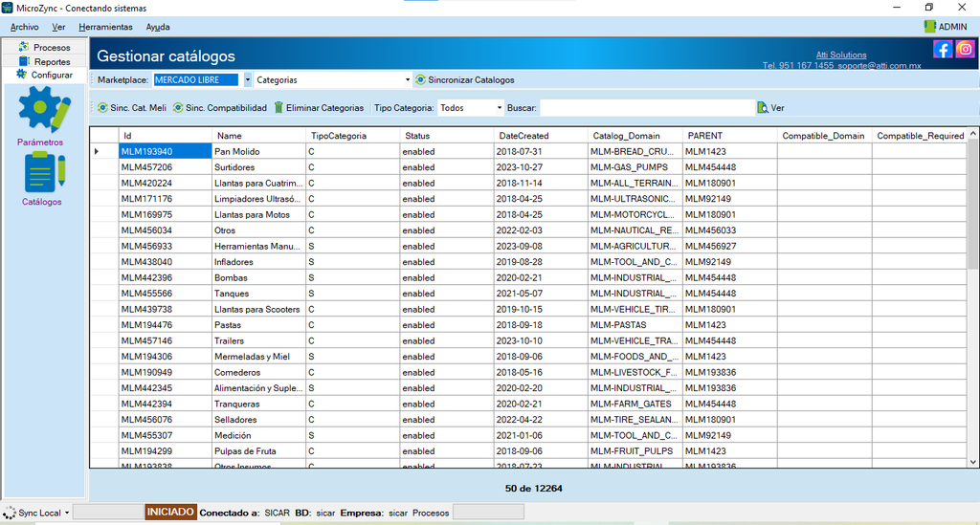This screenshot has height=525, width=980.
Task: Click the grid vertical scrollbar down arrow
Action: 973,462
